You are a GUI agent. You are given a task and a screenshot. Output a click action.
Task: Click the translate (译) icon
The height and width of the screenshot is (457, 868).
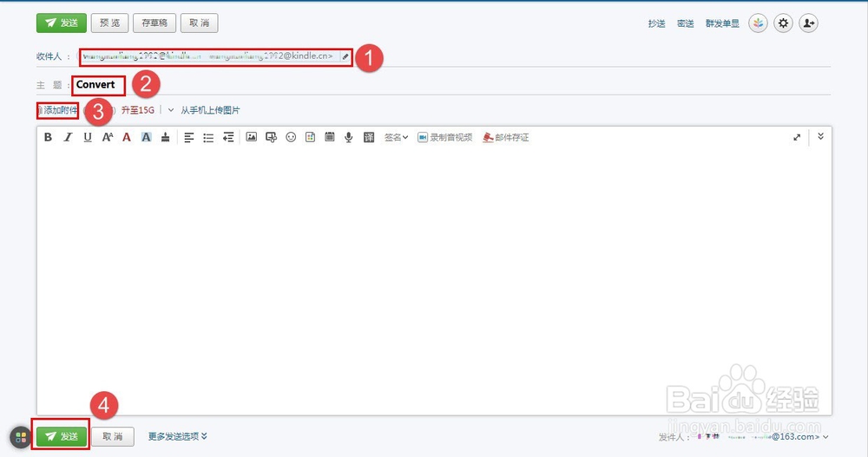[x=369, y=137]
